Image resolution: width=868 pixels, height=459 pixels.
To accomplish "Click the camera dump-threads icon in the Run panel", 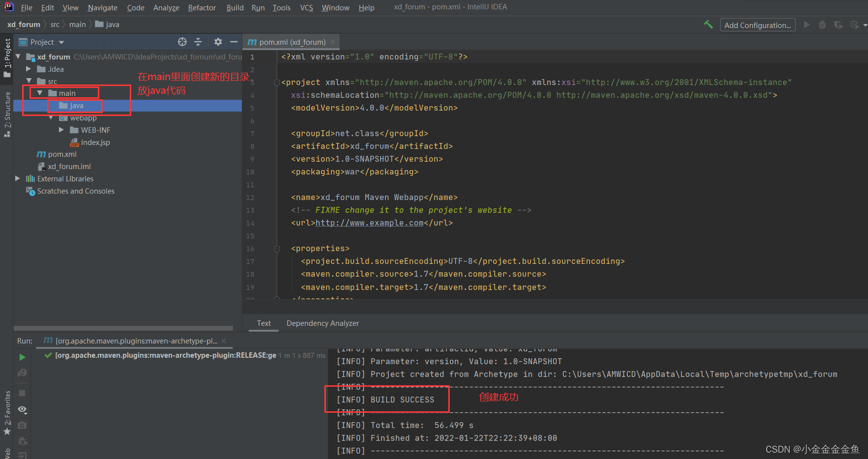I will (x=22, y=425).
